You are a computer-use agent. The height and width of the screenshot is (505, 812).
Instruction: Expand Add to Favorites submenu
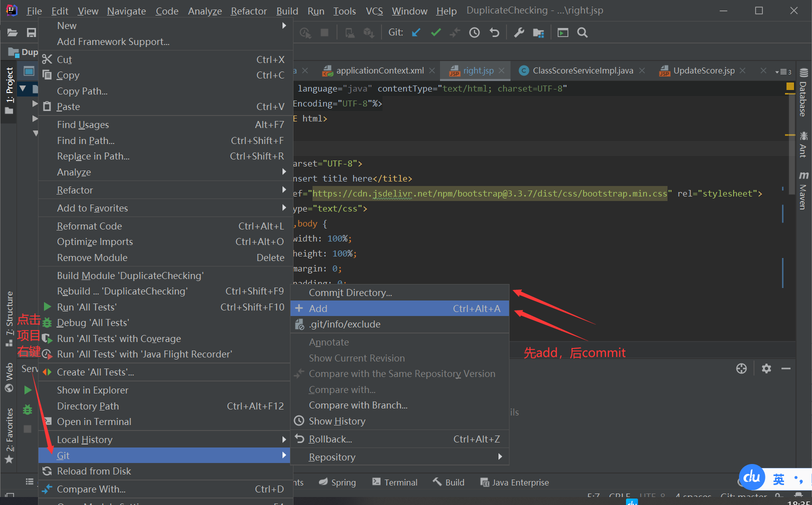pos(165,208)
